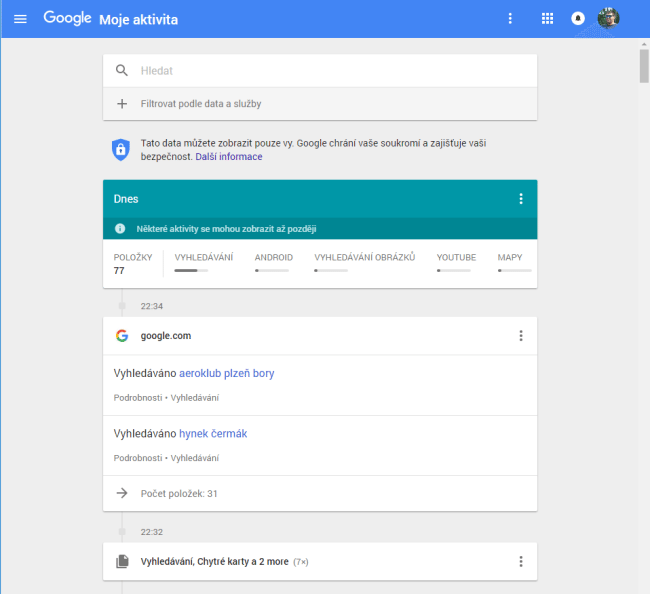This screenshot has width=650, height=594.
Task: Click the documents bundle icon
Action: tap(122, 562)
